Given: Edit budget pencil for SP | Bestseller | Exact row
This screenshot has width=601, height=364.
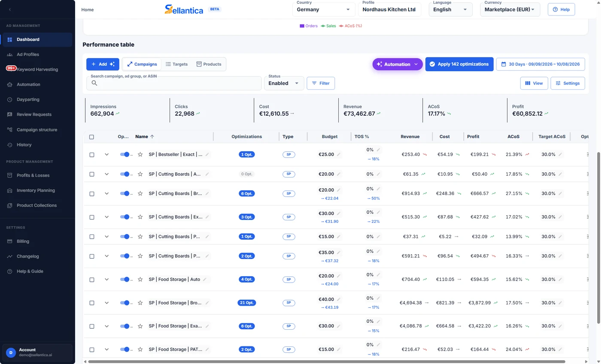Looking at the screenshot, I should click(338, 154).
